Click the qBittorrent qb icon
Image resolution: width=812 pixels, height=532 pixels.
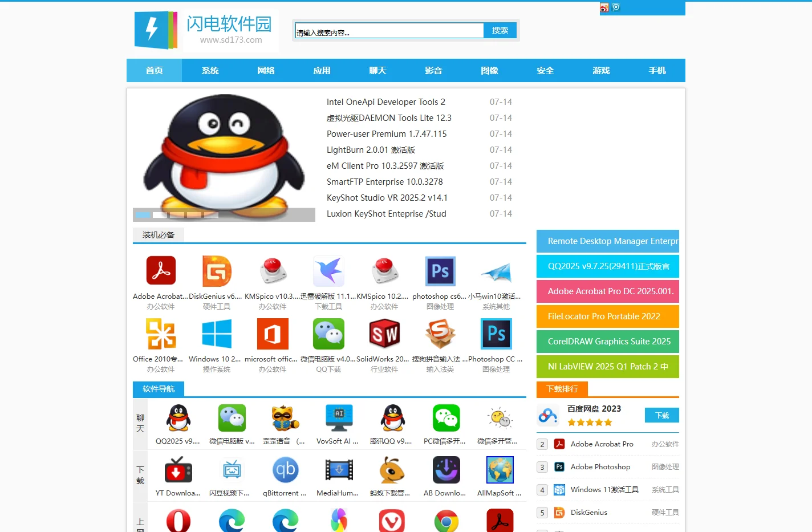pos(285,470)
